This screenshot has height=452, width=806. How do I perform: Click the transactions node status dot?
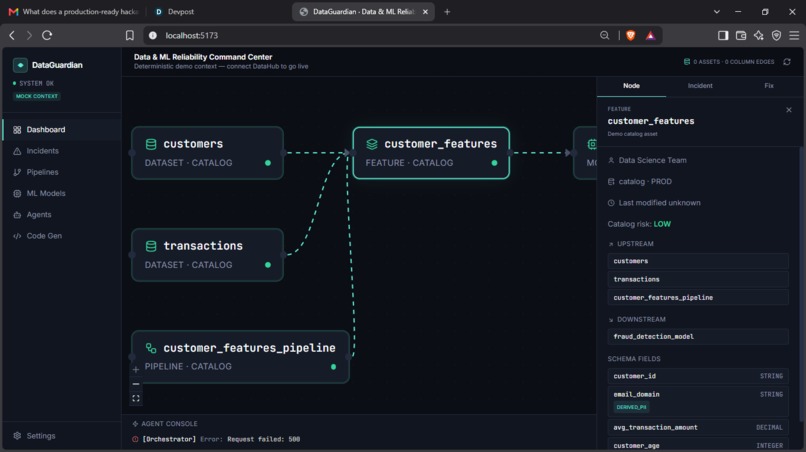tap(268, 265)
